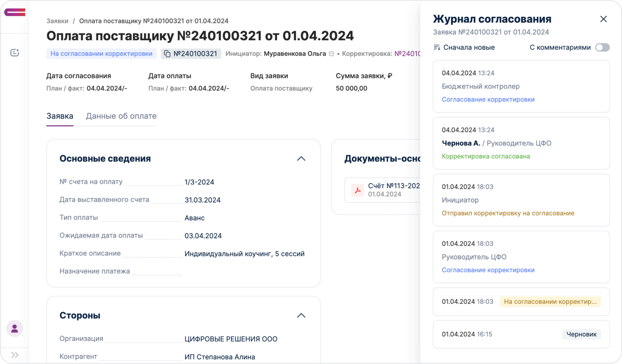Click the Черновик status label in journal
The height and width of the screenshot is (364, 622).
click(x=581, y=334)
